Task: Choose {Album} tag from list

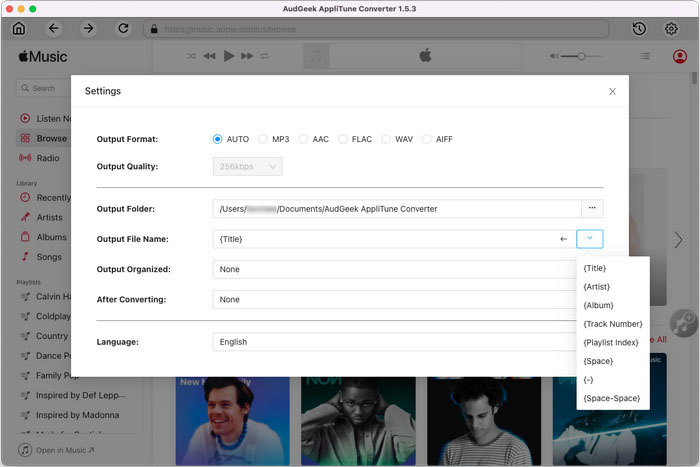Action: click(x=613, y=305)
